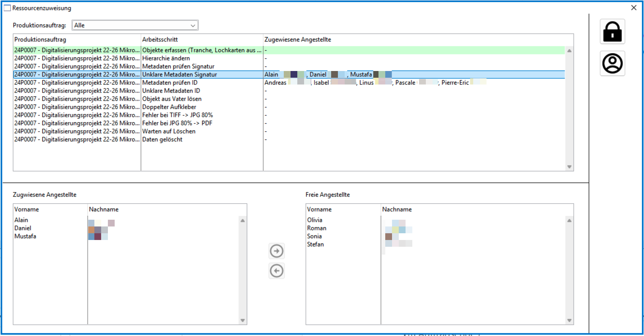Image resolution: width=644 pixels, height=336 pixels.
Task: Select Mustafa in assigned employees list
Action: coord(25,236)
